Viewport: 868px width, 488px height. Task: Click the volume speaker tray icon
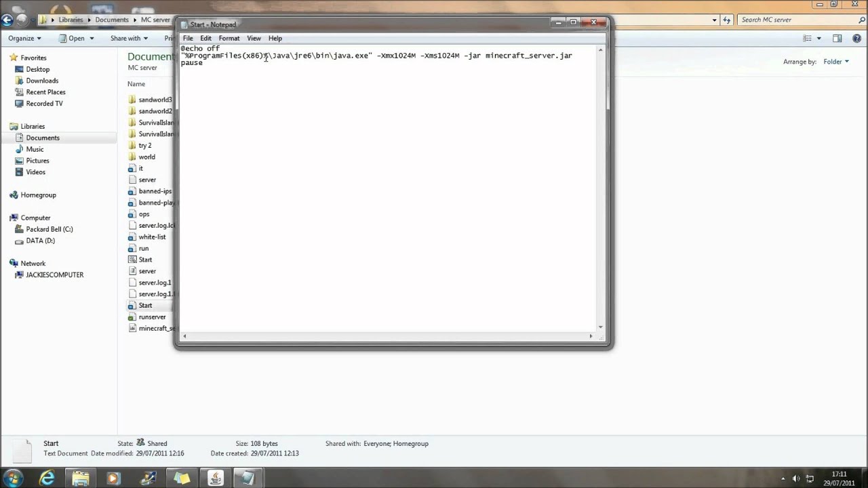click(796, 479)
